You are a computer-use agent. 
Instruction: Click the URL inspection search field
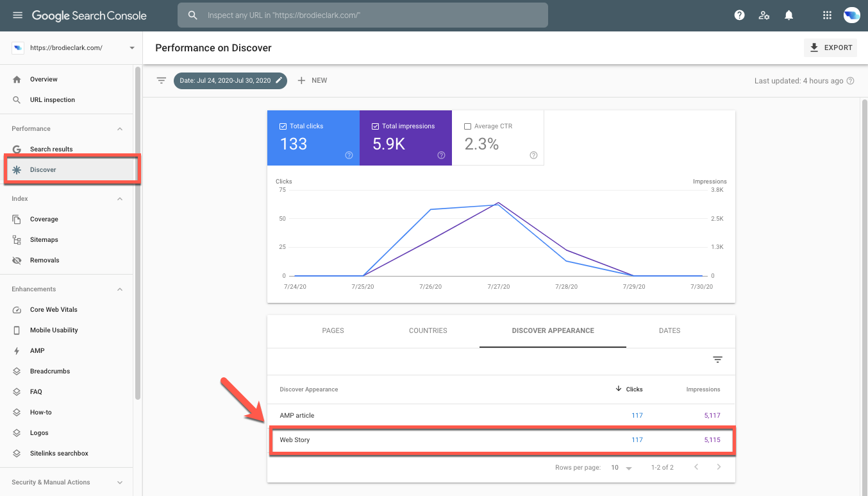(362, 15)
